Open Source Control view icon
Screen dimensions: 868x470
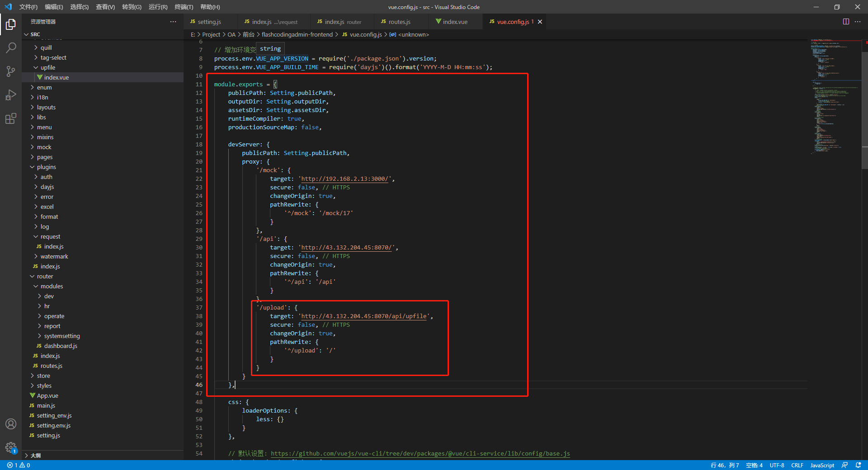click(x=11, y=71)
